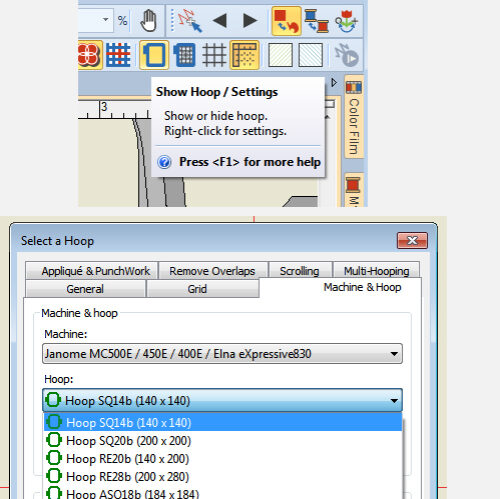Click the blue hoop template grid icon

click(184, 55)
